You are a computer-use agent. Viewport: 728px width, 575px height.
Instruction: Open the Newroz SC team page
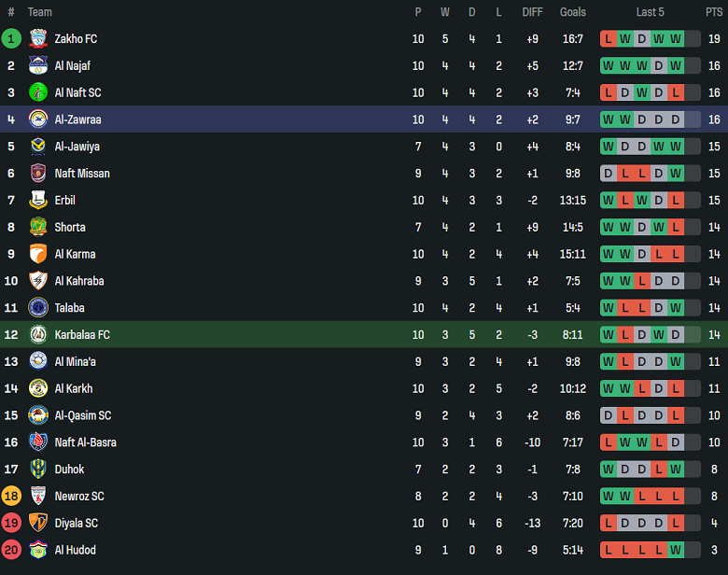pos(79,497)
